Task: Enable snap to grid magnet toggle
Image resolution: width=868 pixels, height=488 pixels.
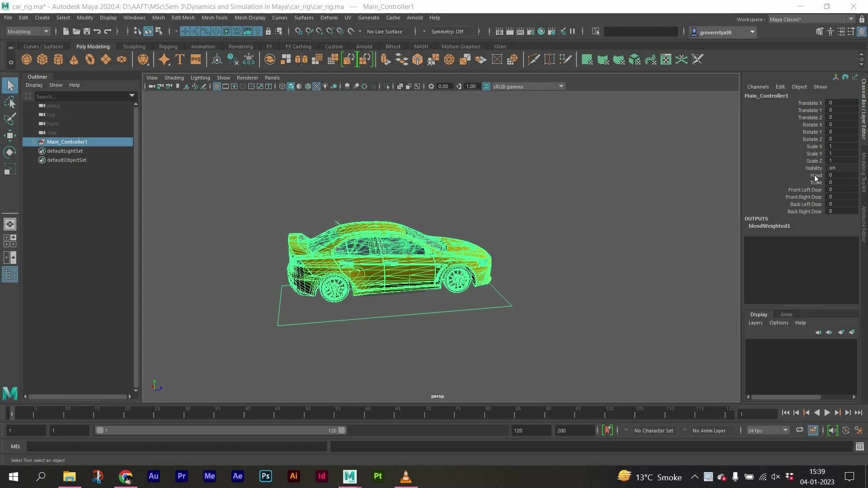Action: point(298,31)
